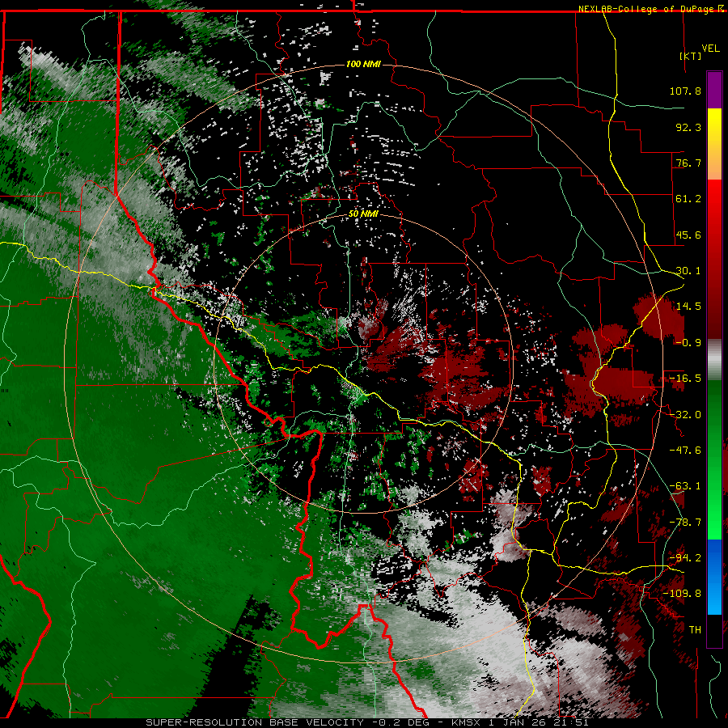Select the -16.5 scale value
Image resolution: width=728 pixels, height=728 pixels.
pos(685,379)
